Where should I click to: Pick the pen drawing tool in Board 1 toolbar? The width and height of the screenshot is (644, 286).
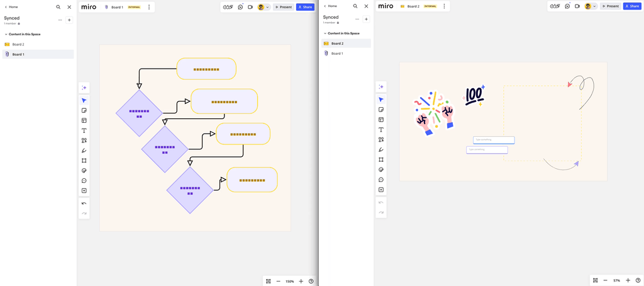click(x=84, y=151)
